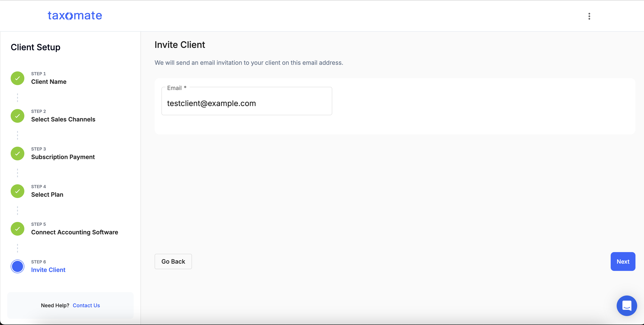
Task: Go to the Select Plan step
Action: (47, 195)
